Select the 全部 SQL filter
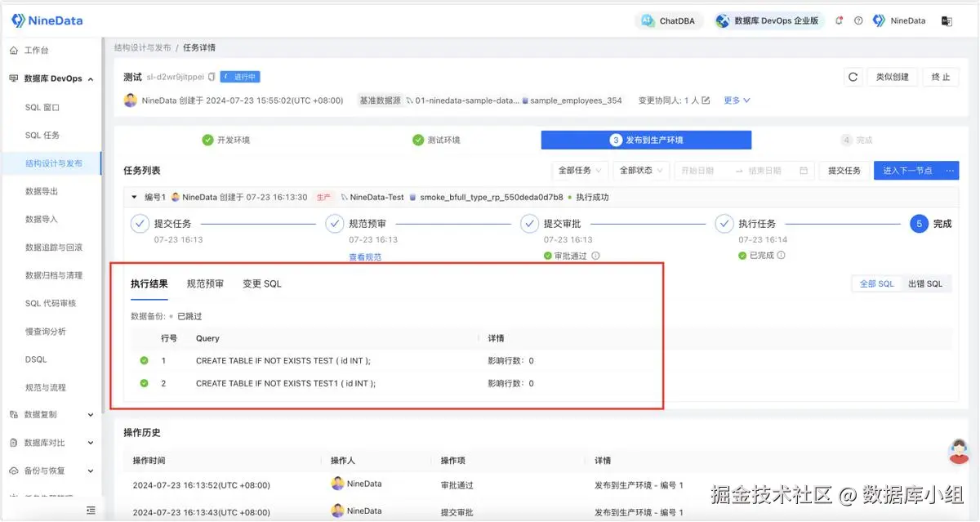980x522 pixels. pyautogui.click(x=877, y=283)
